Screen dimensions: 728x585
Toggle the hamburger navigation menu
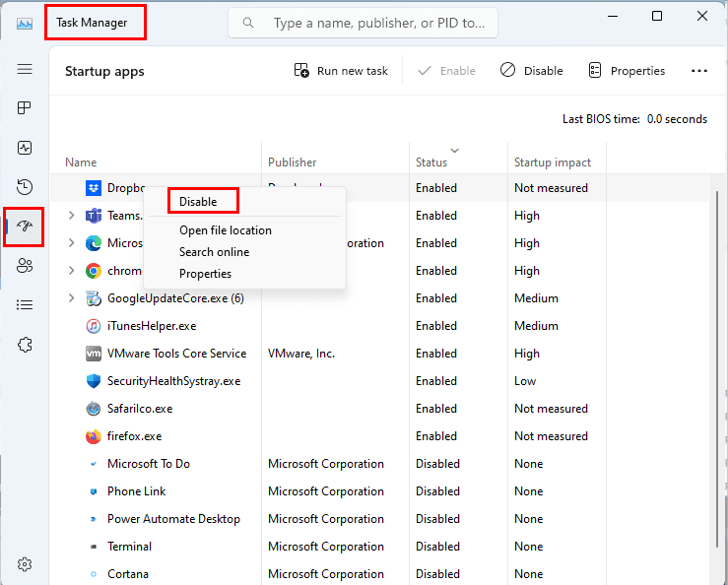click(x=25, y=69)
